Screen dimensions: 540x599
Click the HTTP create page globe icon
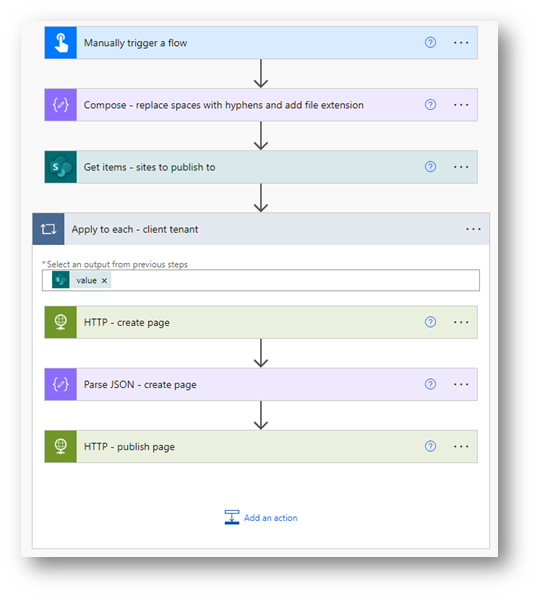[61, 322]
